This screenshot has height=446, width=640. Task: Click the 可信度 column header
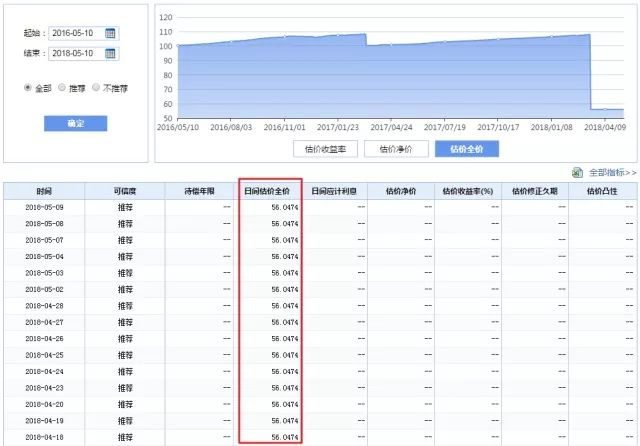tap(125, 191)
